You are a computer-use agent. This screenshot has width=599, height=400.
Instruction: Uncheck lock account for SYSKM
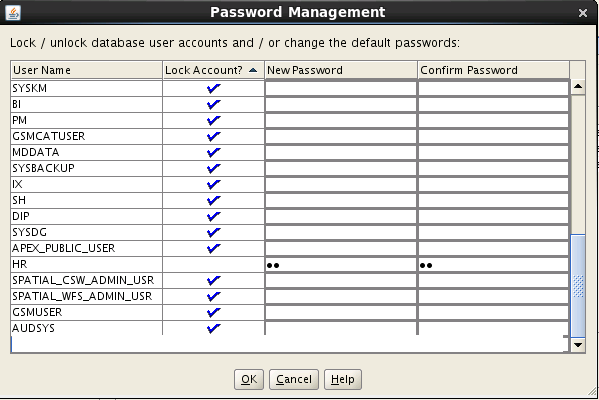214,89
